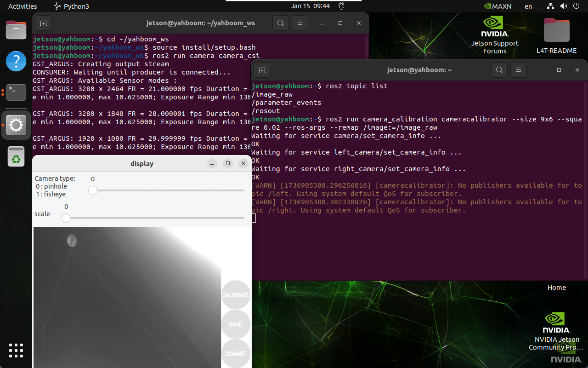Open Jetson Support Forums desktop icon
This screenshot has width=588, height=368.
495,35
